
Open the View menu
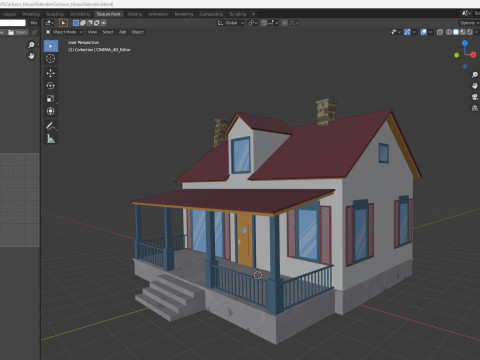tap(92, 32)
